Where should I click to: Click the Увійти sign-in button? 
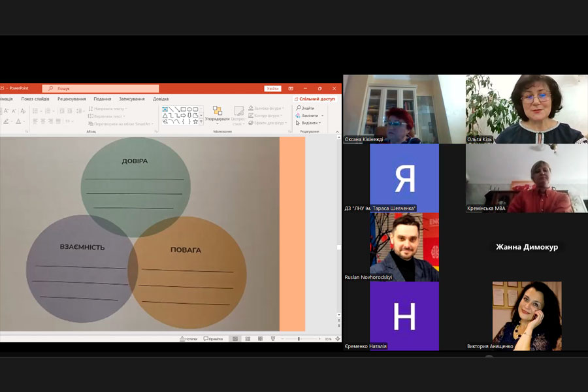coord(272,89)
